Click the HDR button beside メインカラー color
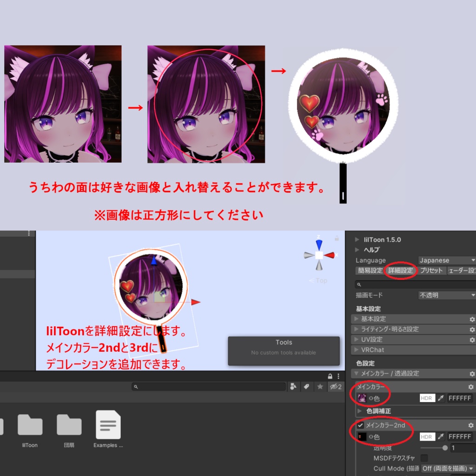The width and height of the screenshot is (476, 476). click(427, 398)
